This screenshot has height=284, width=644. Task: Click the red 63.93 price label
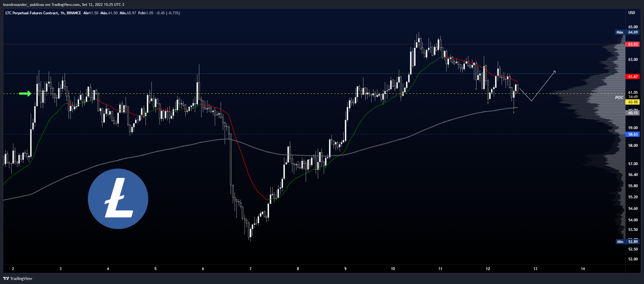[x=633, y=44]
